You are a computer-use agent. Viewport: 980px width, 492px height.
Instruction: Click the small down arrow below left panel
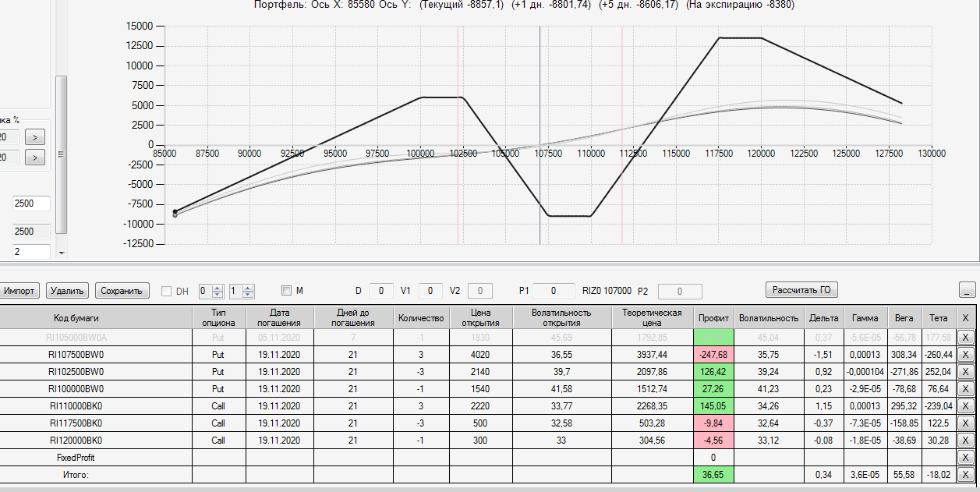(x=62, y=253)
